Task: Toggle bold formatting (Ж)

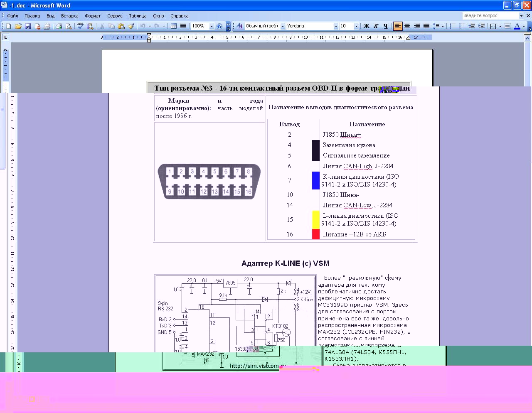Action: [x=366, y=26]
